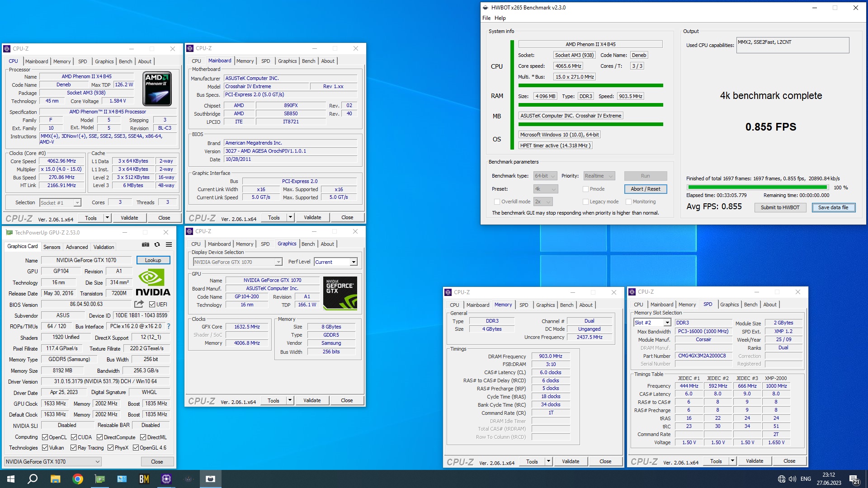Open Tools arrow in CPU-Z Mainboard window
Image resolution: width=868 pixels, height=488 pixels.
coord(290,217)
